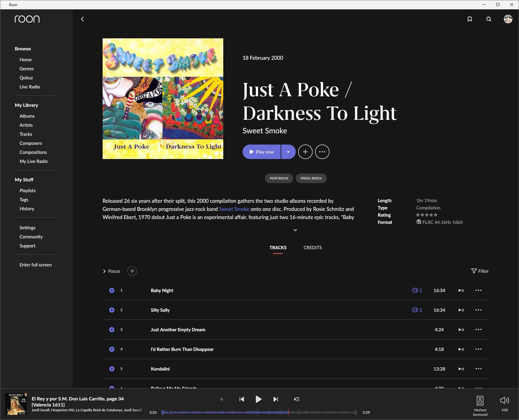Switch to the CREDITS tab
The height and width of the screenshot is (420, 519).
(x=312, y=247)
